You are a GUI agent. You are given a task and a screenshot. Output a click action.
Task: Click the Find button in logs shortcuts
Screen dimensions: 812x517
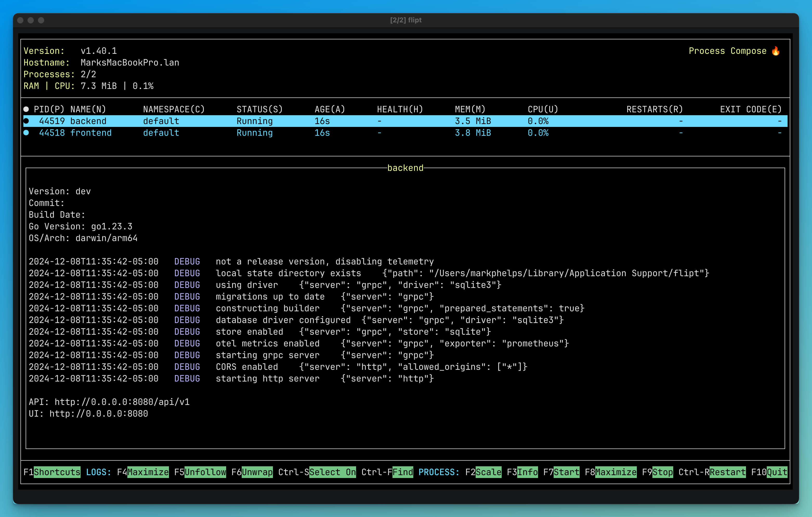click(403, 472)
